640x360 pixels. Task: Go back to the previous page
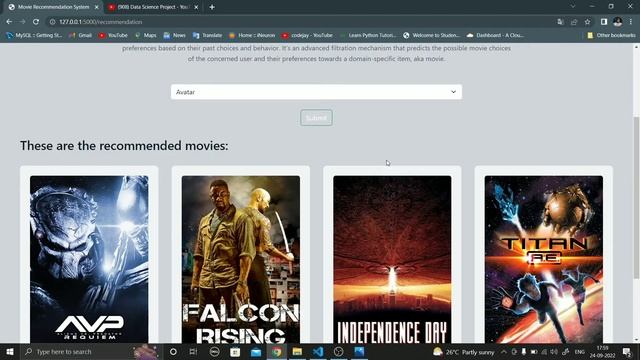(x=9, y=22)
